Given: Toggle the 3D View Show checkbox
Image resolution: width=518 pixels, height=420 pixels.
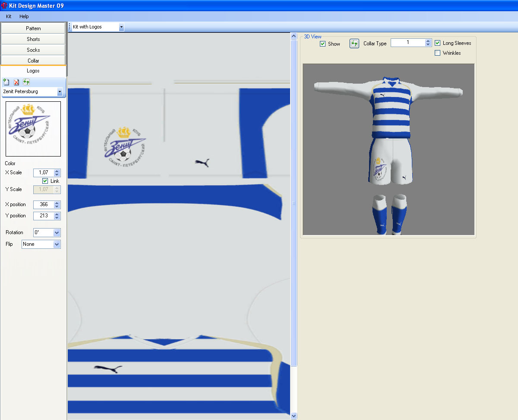Looking at the screenshot, I should [x=323, y=44].
